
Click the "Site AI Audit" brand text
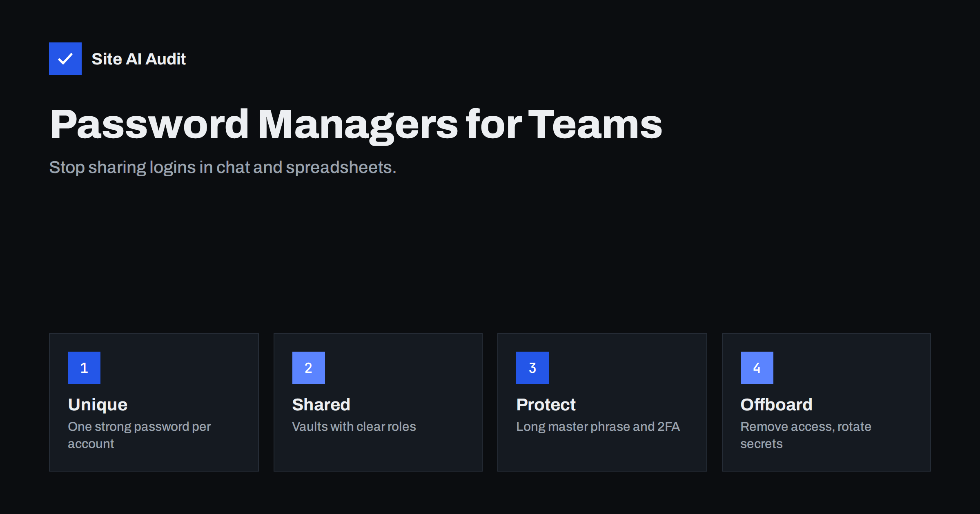coord(139,59)
